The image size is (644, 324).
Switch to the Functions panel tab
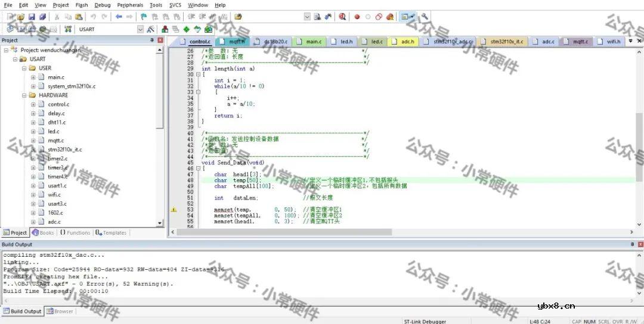pyautogui.click(x=75, y=233)
